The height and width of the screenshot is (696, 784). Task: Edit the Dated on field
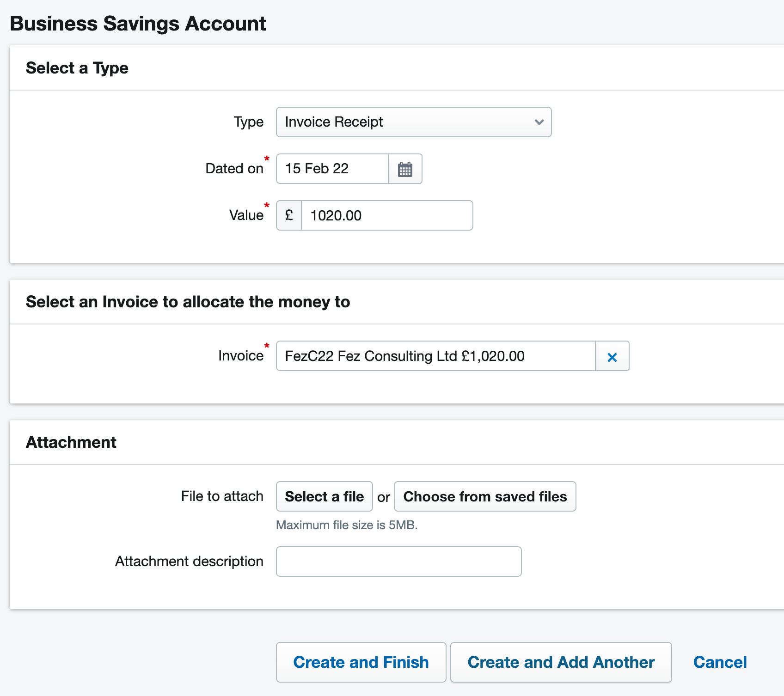pos(331,169)
